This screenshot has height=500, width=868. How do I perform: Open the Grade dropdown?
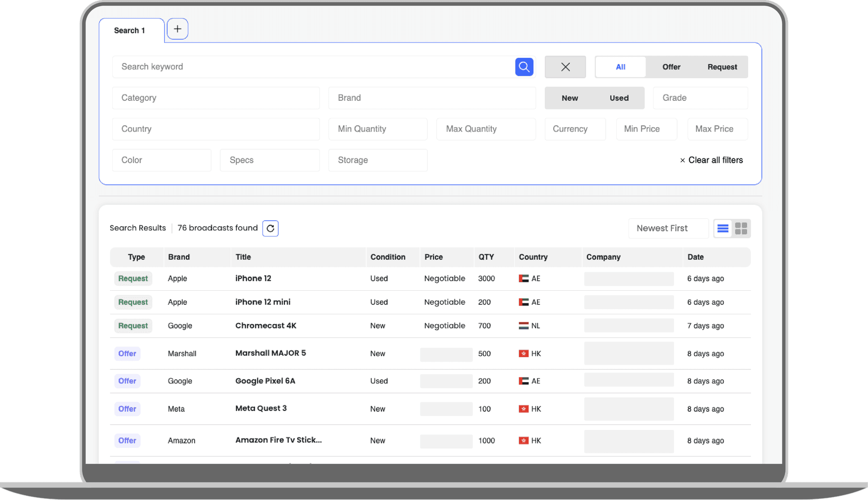point(700,98)
